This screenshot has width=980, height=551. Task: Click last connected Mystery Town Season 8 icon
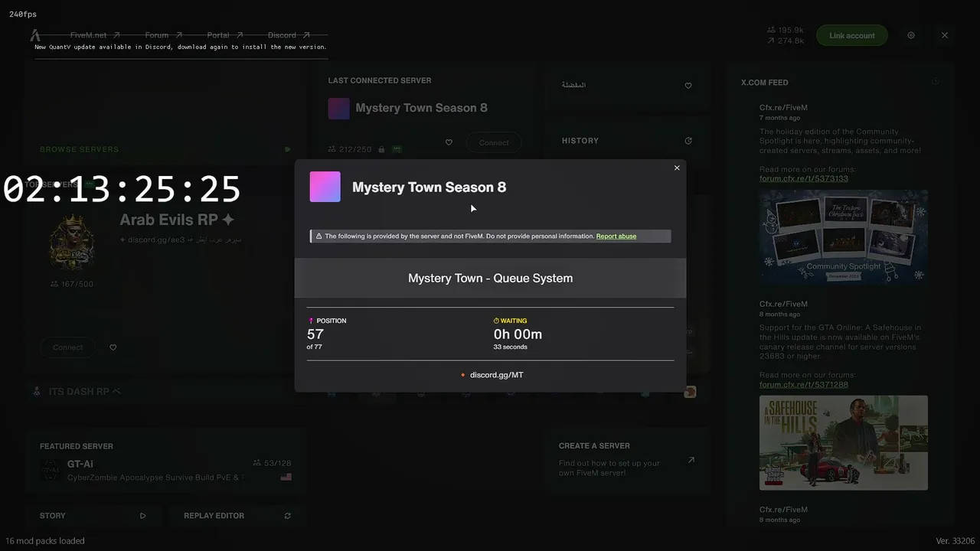pos(339,109)
